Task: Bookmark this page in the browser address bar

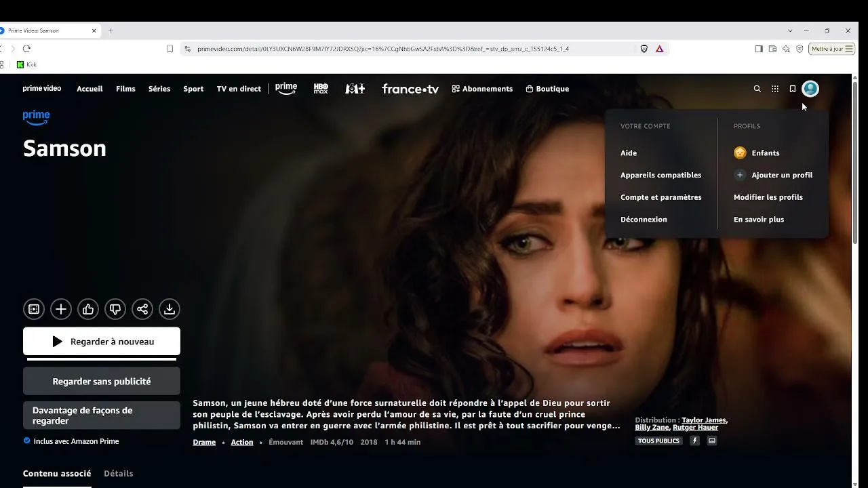Action: pos(170,49)
